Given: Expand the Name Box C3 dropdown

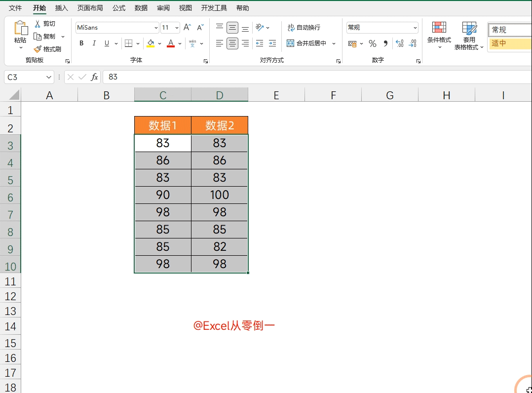Looking at the screenshot, I should (48, 77).
